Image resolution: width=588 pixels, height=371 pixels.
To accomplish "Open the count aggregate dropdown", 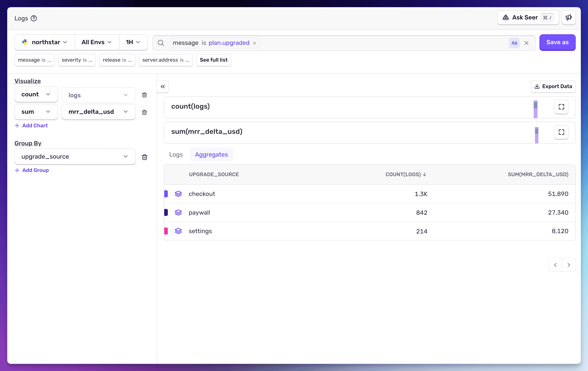I will click(36, 94).
